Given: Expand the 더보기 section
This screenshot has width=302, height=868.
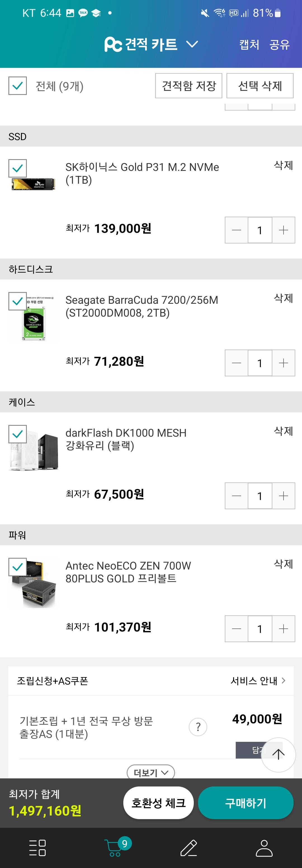Looking at the screenshot, I should 150,772.
